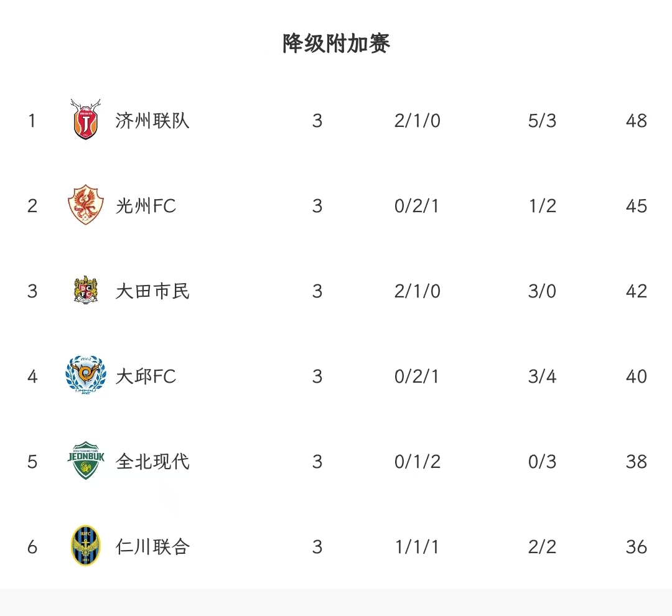This screenshot has width=672, height=616.
Task: Select the 大田市民 team name
Action: click(x=152, y=291)
